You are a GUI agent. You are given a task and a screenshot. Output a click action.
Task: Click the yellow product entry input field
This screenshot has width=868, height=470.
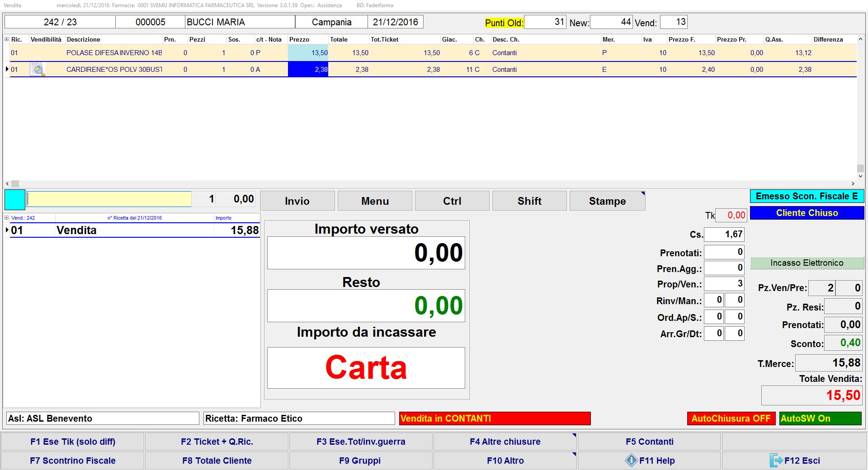109,199
